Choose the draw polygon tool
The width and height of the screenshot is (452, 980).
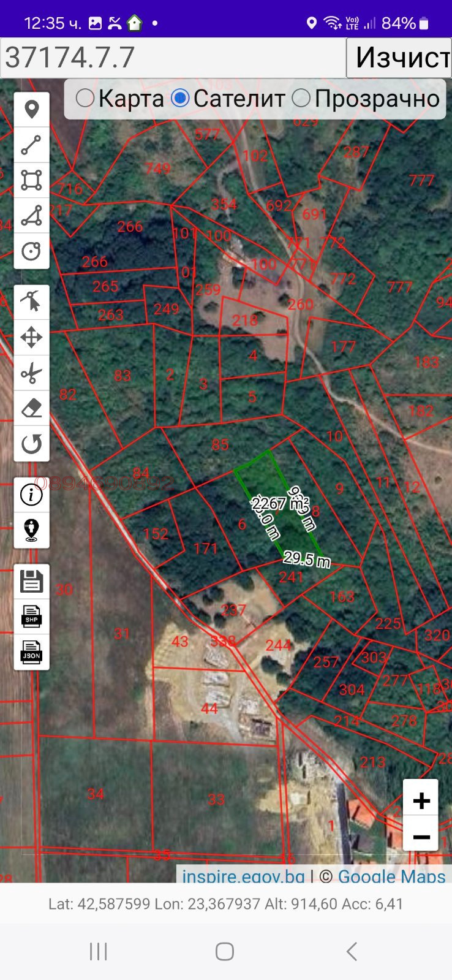(x=31, y=216)
